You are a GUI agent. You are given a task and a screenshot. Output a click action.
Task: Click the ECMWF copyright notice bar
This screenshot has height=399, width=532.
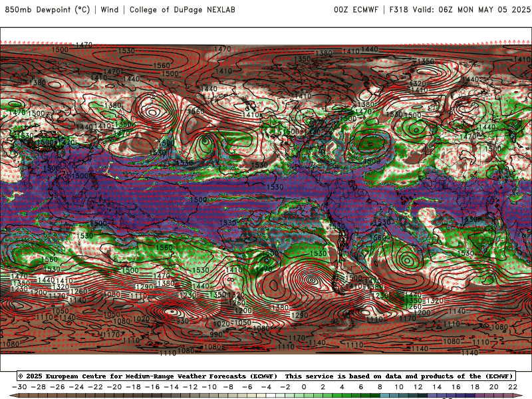click(266, 376)
